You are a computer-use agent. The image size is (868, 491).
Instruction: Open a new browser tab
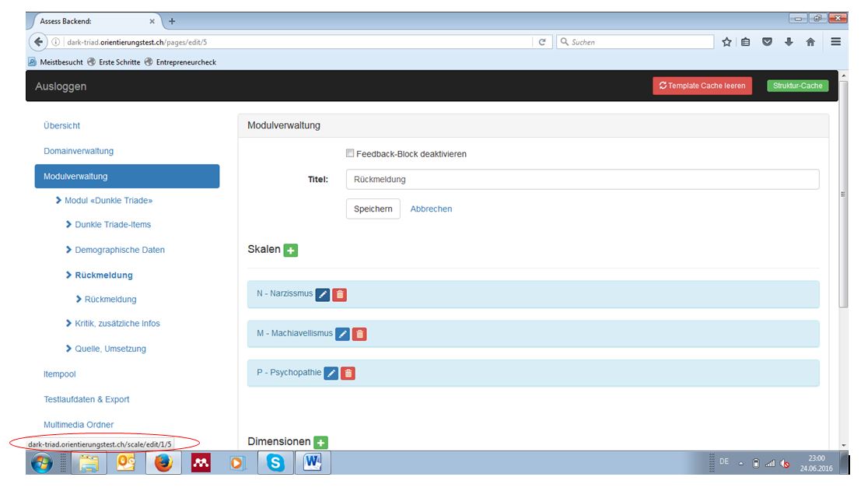(x=172, y=21)
